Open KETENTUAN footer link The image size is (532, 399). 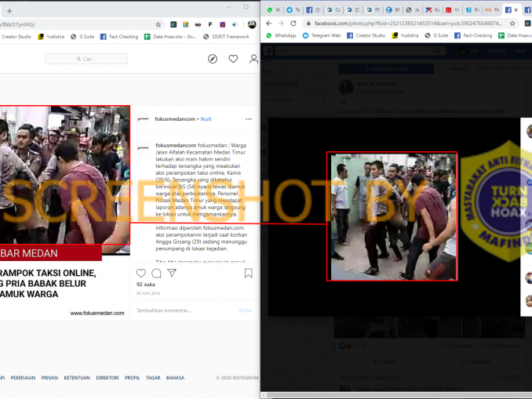coord(77,378)
